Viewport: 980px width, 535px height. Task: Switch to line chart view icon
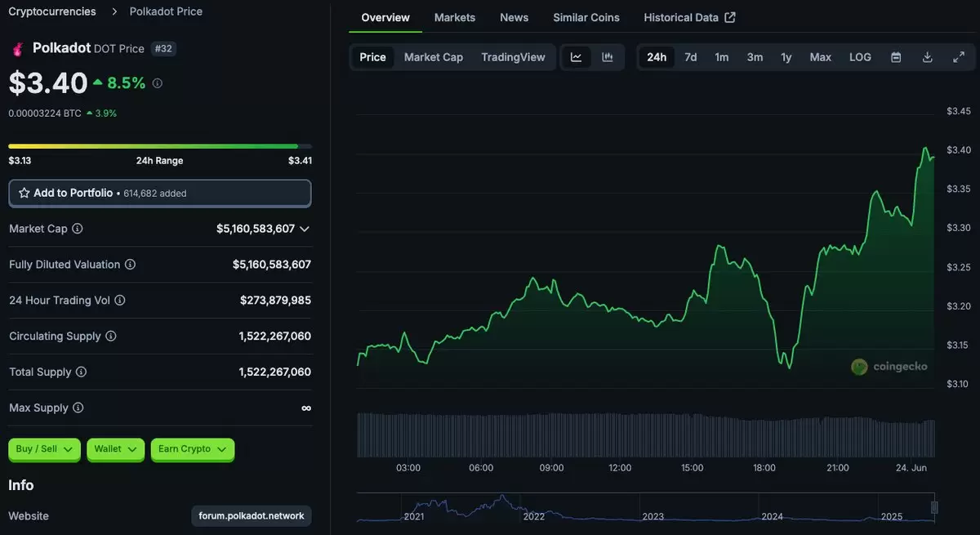(576, 57)
